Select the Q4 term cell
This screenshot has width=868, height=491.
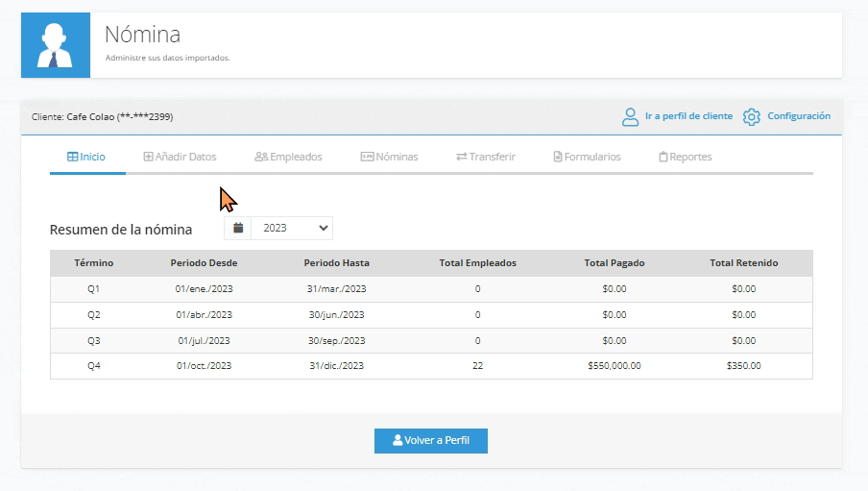(x=93, y=366)
